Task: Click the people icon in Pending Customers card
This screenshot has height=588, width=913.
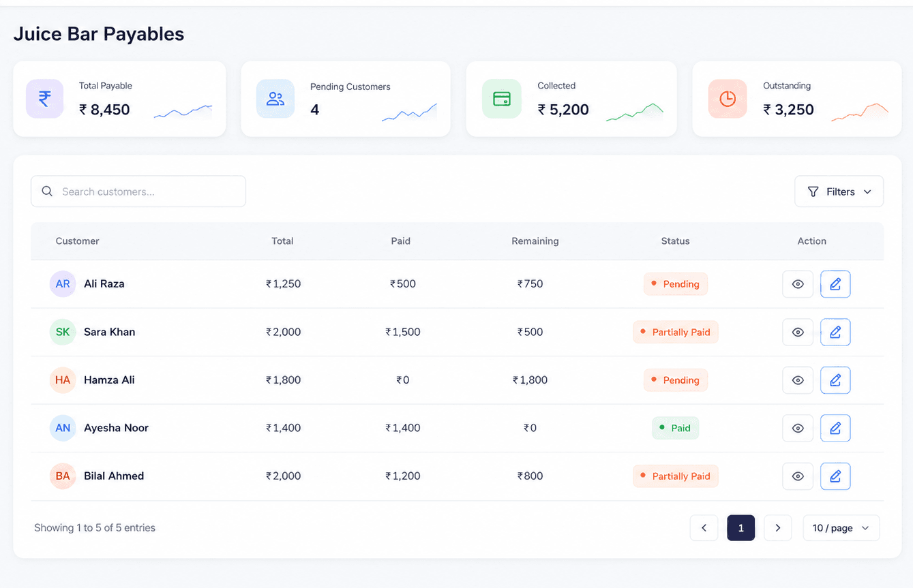Action: point(275,99)
